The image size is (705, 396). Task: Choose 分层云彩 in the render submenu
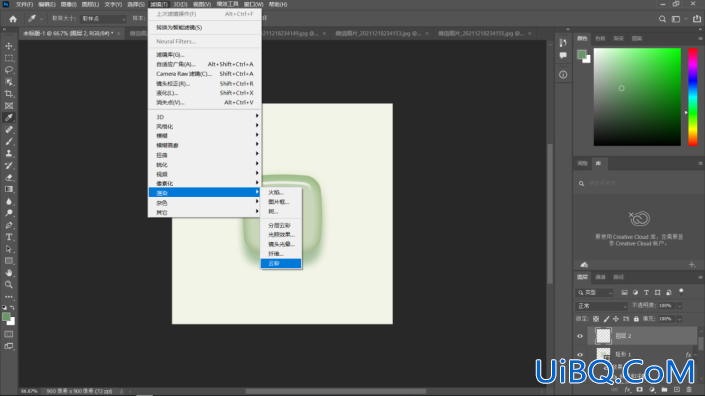click(x=281, y=225)
